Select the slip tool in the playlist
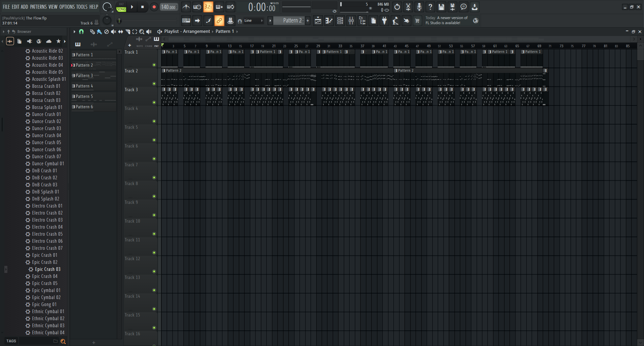Image resolution: width=644 pixels, height=346 pixels. pyautogui.click(x=120, y=32)
